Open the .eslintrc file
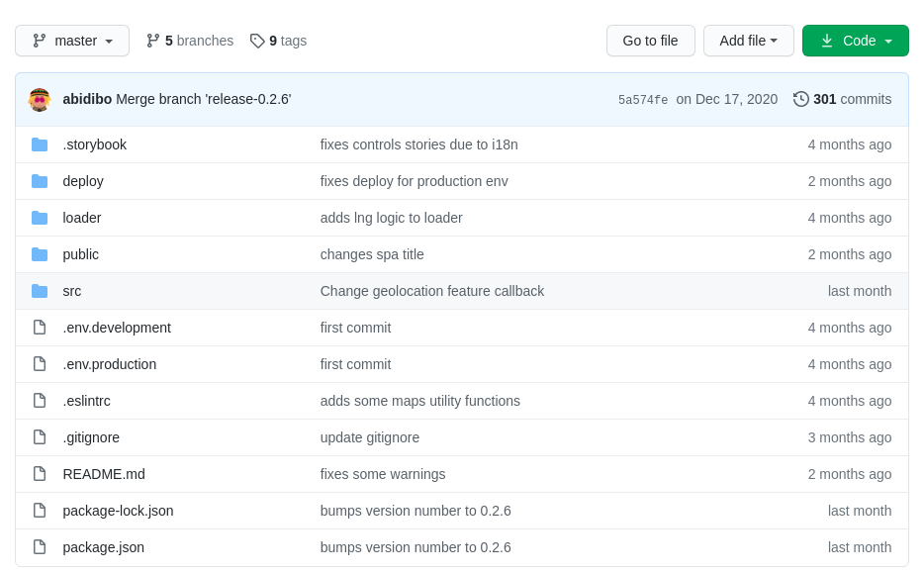The height and width of the screenshot is (574, 924). [87, 401]
